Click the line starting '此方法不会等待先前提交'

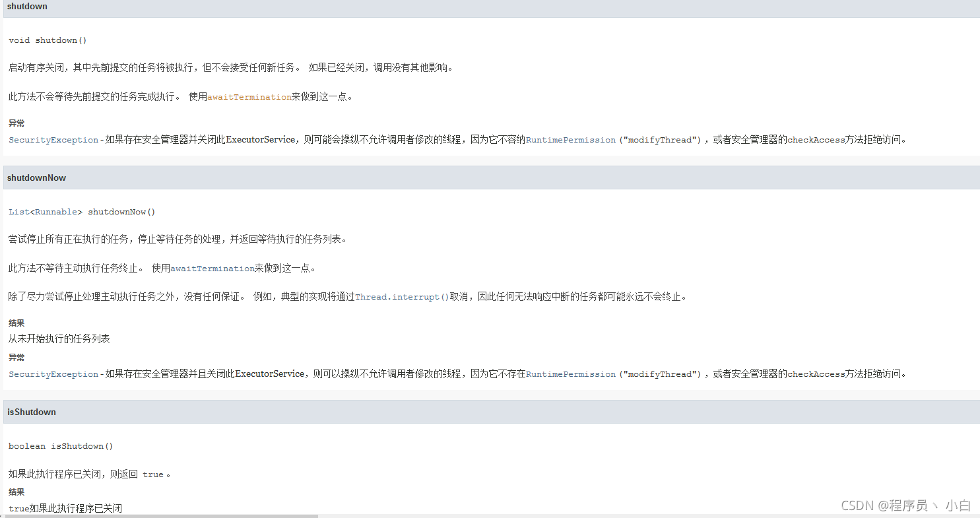pyautogui.click(x=181, y=97)
